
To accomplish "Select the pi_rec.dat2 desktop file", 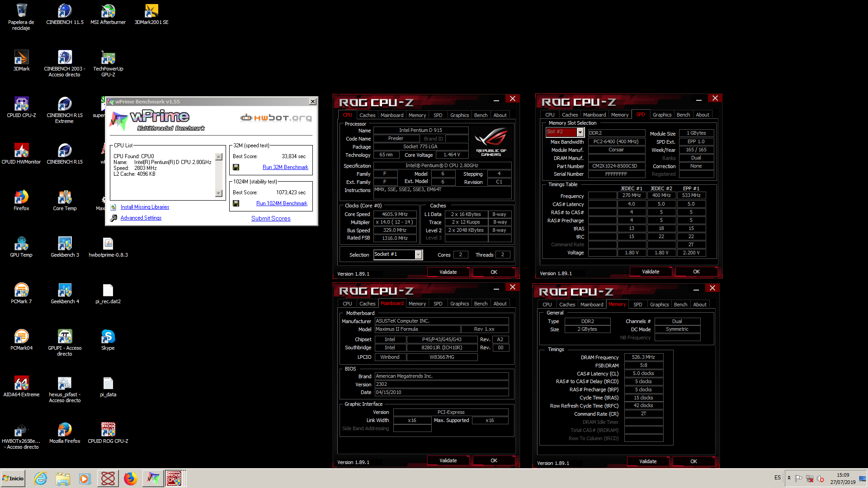I will (108, 293).
